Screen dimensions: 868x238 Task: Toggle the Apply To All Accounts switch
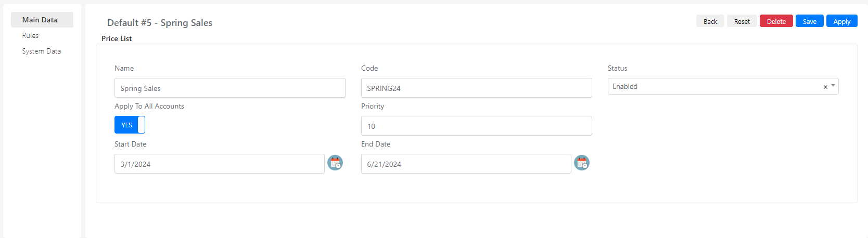tap(130, 125)
